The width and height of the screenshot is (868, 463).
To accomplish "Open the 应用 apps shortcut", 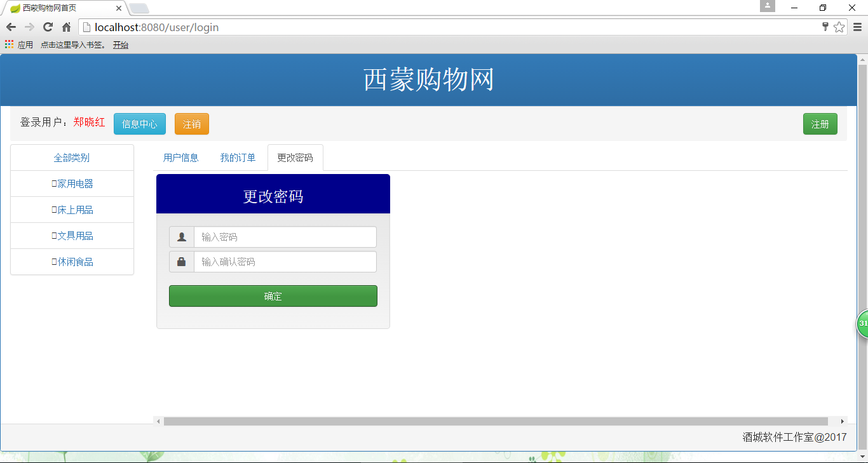I will click(x=19, y=44).
